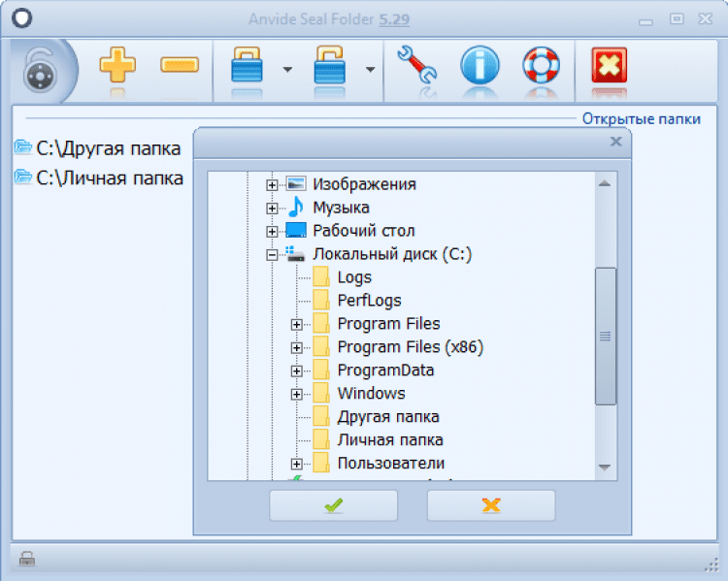Select the ProgramData folder

(x=385, y=371)
